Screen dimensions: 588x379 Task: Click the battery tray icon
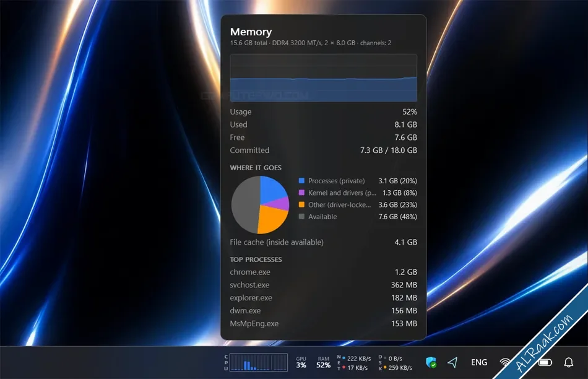545,362
